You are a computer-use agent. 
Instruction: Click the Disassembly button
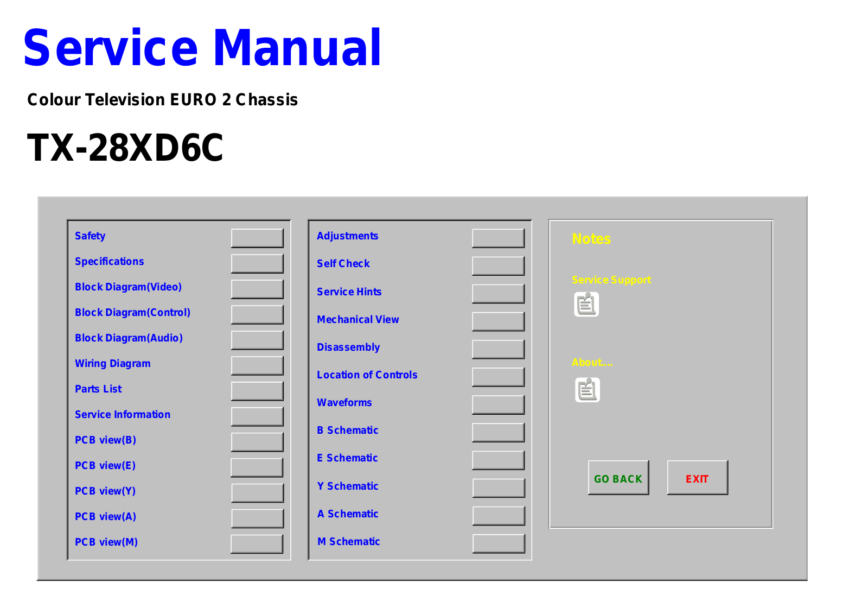click(x=498, y=349)
